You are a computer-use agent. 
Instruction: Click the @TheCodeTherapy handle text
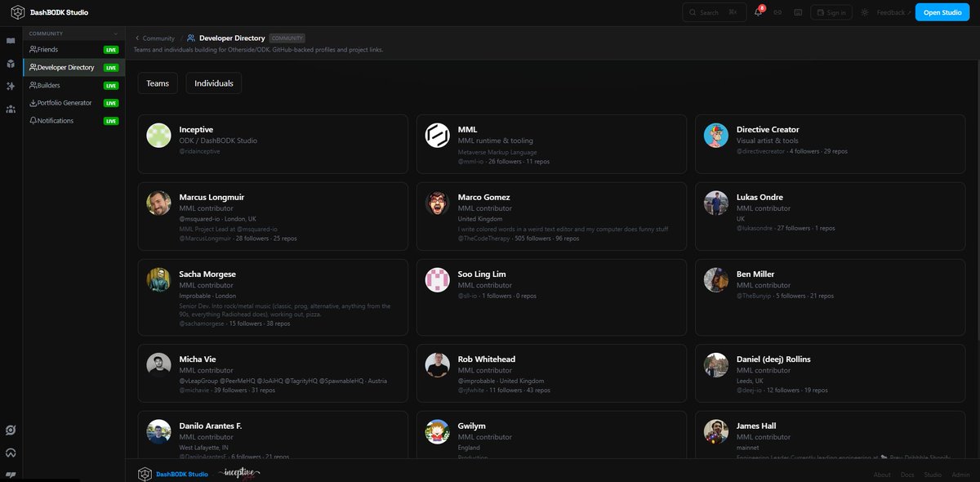click(485, 239)
